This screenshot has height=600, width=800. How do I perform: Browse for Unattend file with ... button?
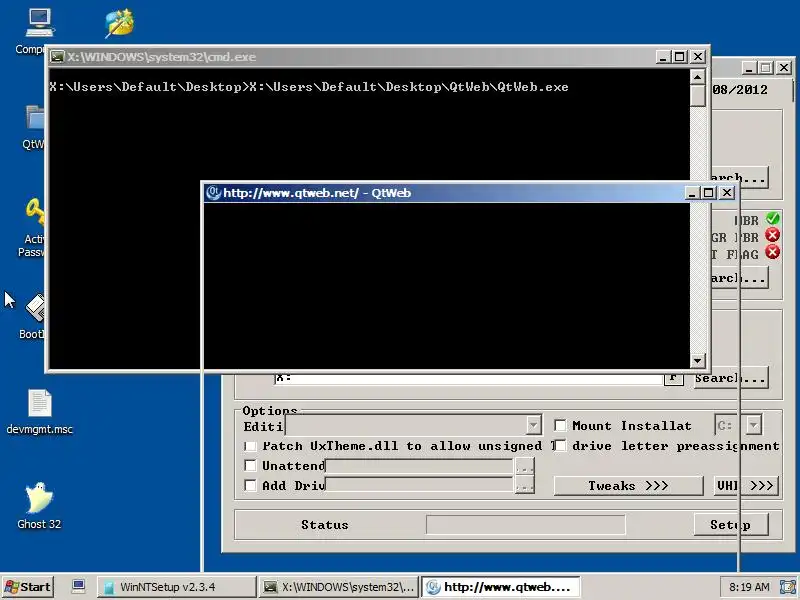(x=524, y=465)
